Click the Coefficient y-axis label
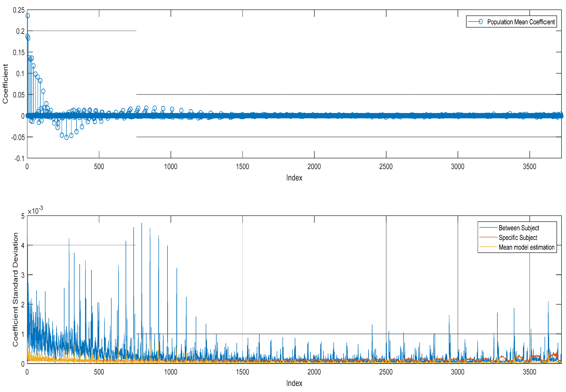The height and width of the screenshot is (392, 566). (5, 84)
